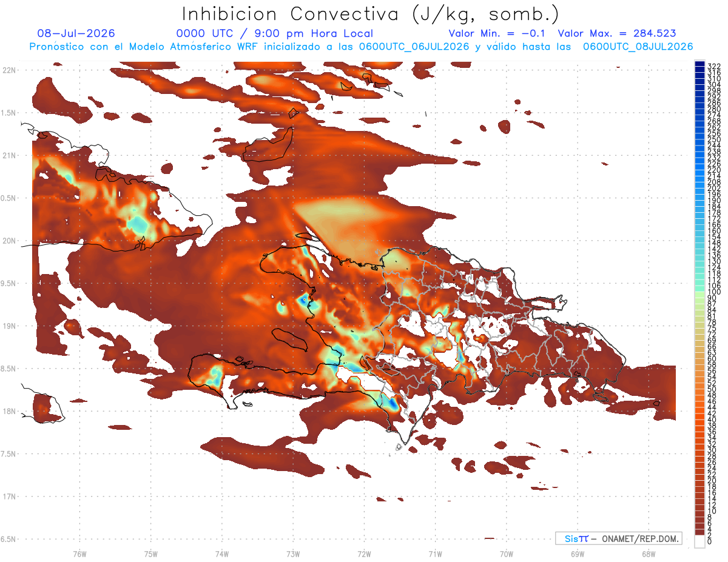Click the "19N" latitude label
This screenshot has width=728, height=562.
tap(9, 326)
